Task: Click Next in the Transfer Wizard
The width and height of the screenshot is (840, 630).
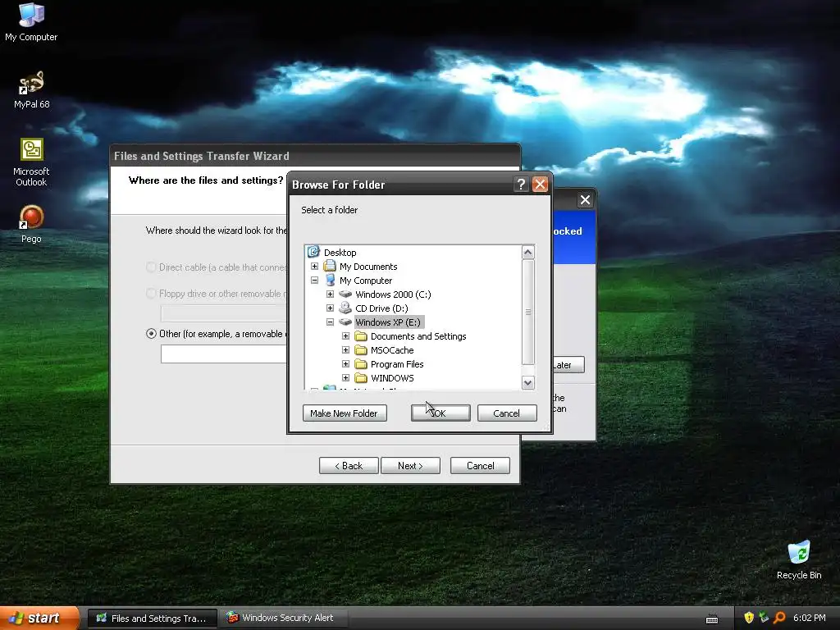Action: point(410,466)
